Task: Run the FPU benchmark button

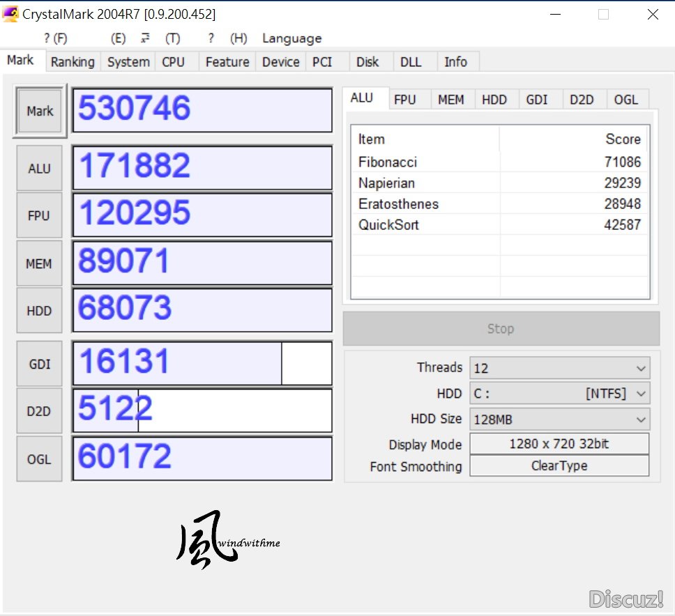Action: [39, 215]
